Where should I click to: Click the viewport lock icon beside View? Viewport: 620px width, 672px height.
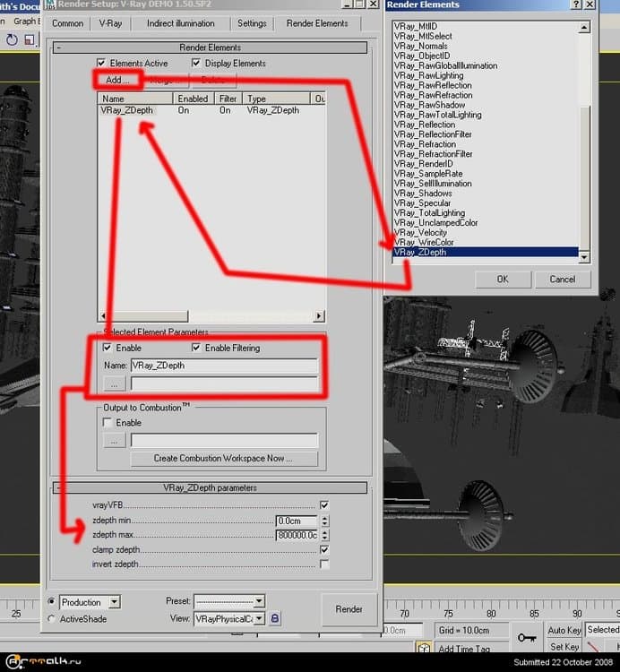(275, 619)
